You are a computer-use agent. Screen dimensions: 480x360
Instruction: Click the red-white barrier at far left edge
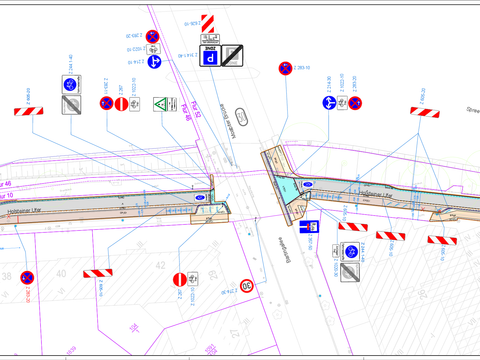coord(29,111)
